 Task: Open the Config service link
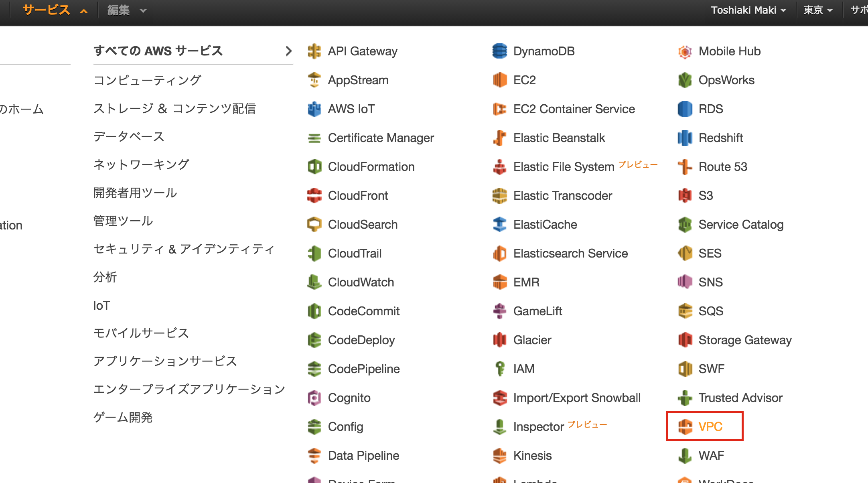coord(346,427)
